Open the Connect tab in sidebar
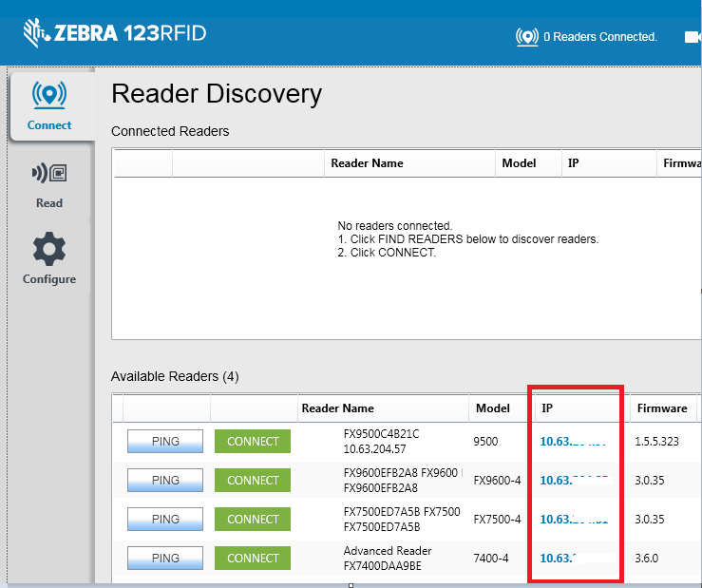 click(x=50, y=106)
